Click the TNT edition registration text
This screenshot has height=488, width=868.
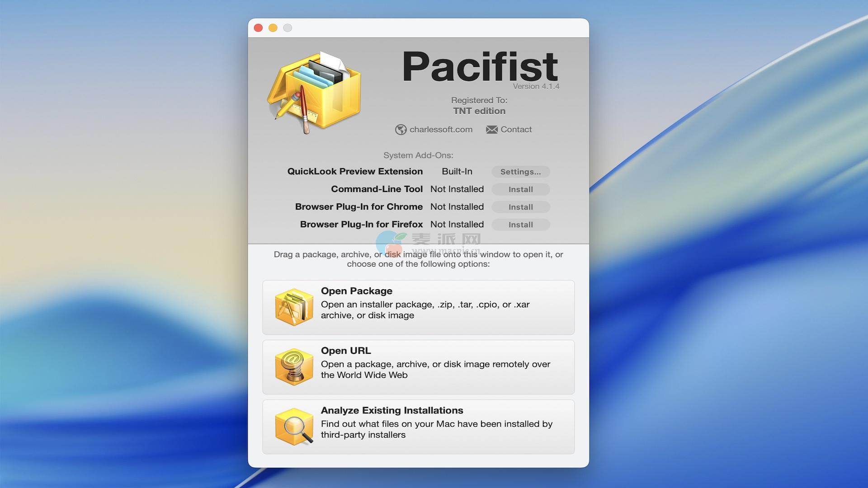479,111
